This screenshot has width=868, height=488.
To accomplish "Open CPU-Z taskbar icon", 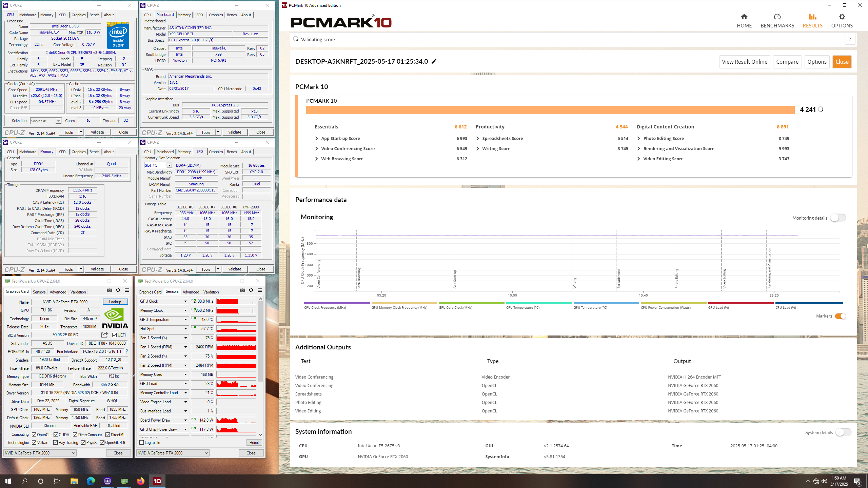I will point(107,481).
